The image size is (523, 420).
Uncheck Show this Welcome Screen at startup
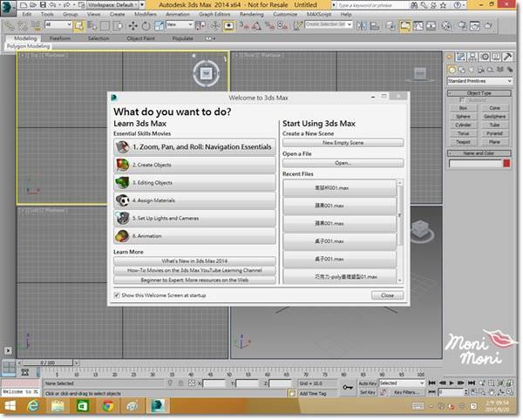[x=118, y=295]
